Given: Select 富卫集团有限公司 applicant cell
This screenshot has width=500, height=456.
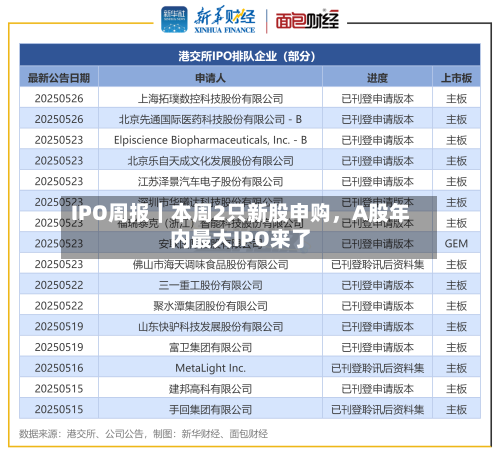Looking at the screenshot, I should (210, 347).
